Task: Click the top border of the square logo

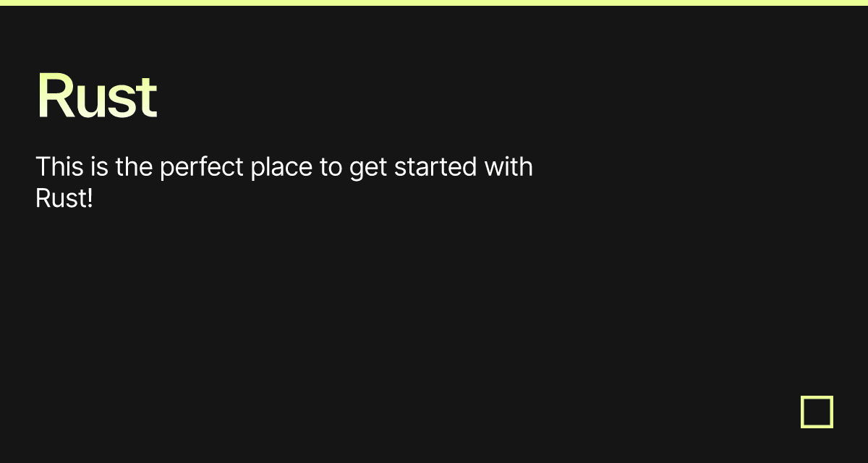Action: 817,397
